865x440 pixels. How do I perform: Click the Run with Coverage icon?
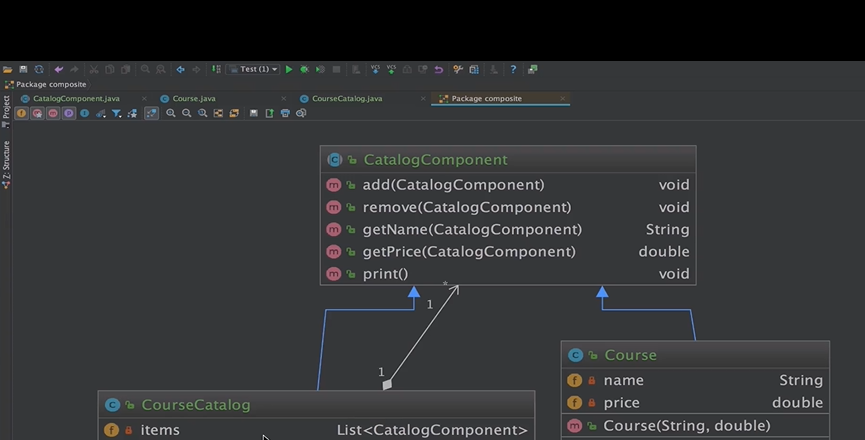click(x=320, y=69)
